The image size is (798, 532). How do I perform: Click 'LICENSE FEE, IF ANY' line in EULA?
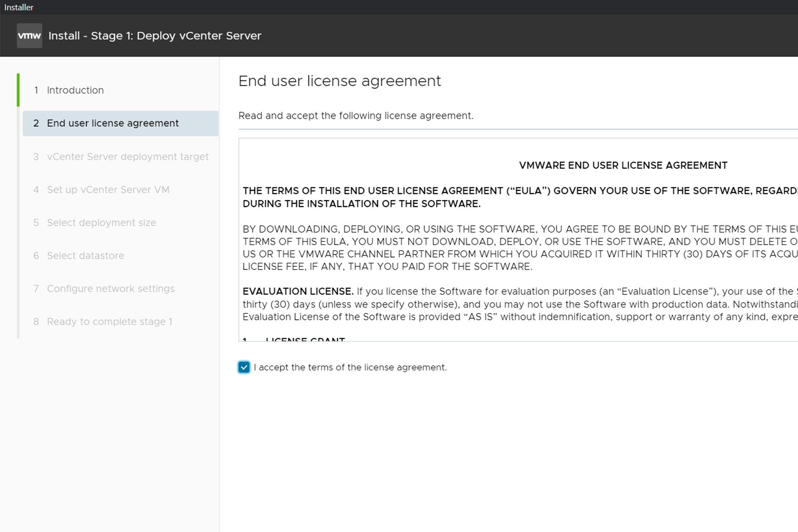tap(387, 266)
